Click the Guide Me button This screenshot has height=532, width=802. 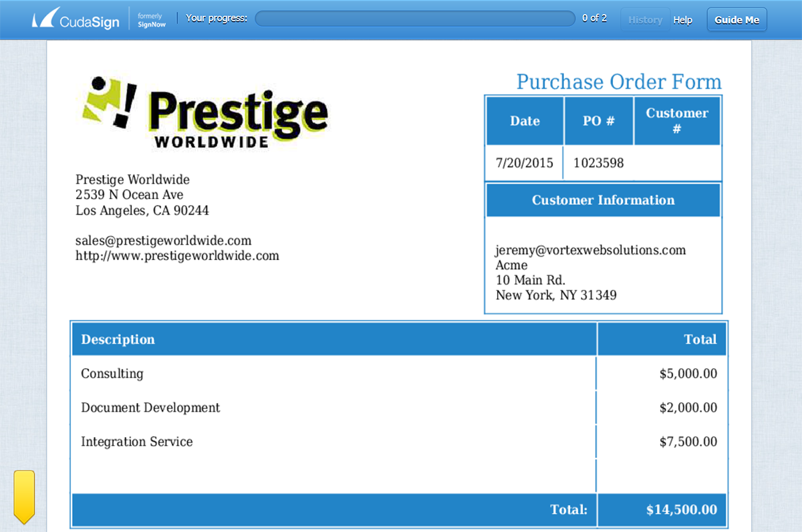(737, 19)
